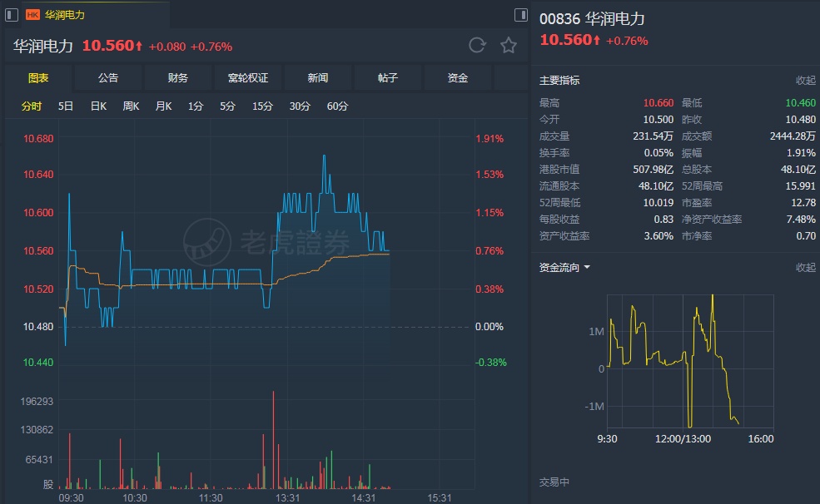
Task: Collapse the 主要指标 section via 收起
Action: (x=805, y=81)
